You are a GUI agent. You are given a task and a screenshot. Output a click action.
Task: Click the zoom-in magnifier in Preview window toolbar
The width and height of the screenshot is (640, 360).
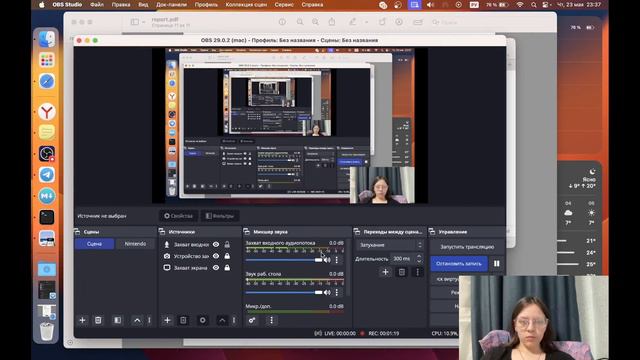315,22
